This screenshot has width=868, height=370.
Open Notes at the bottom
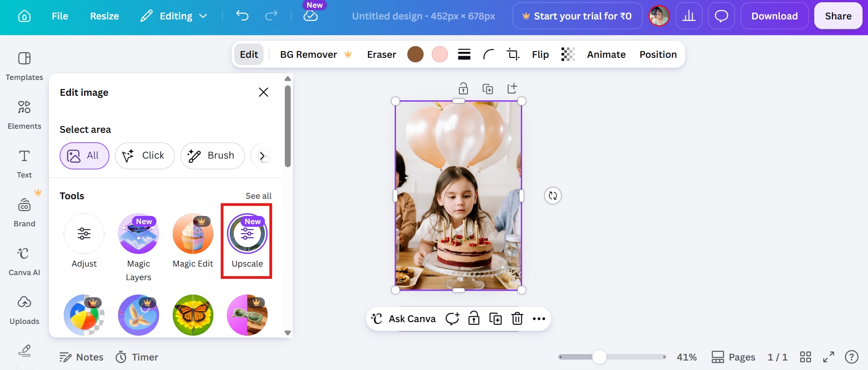pos(81,357)
